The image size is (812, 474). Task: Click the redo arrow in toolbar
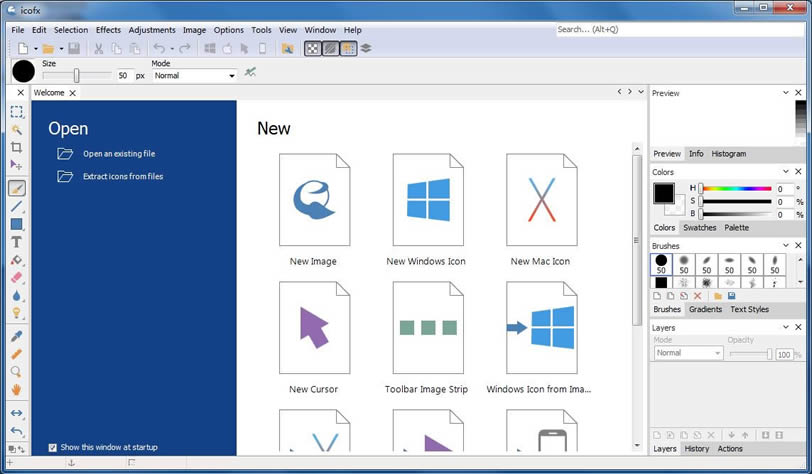point(185,49)
